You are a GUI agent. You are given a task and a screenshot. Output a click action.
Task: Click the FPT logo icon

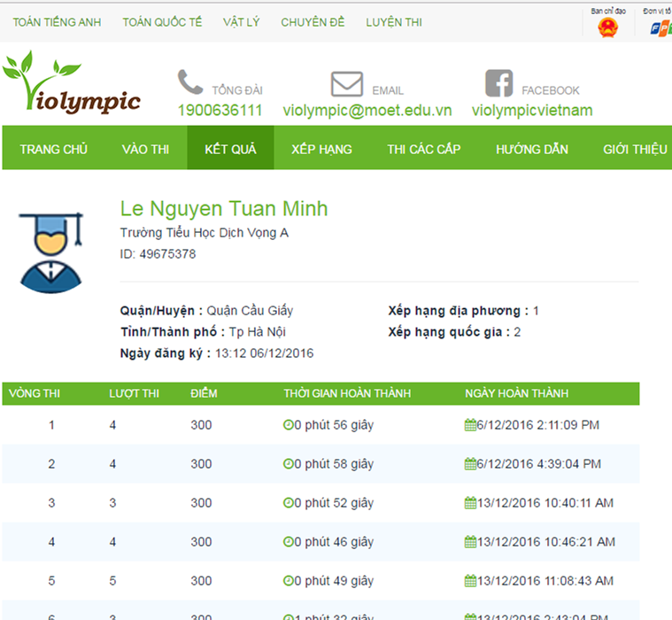pyautogui.click(x=660, y=27)
